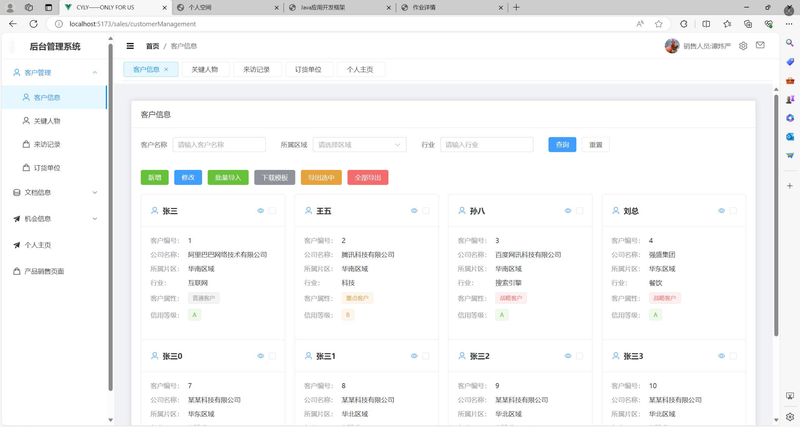Select checkbox on 张三0 card
This screenshot has height=427, width=800.
coord(272,356)
